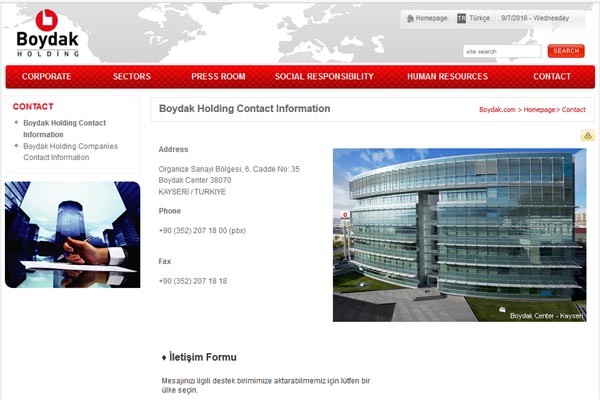
Task: Click Homepage in the breadcrumb trail
Action: [x=538, y=109]
